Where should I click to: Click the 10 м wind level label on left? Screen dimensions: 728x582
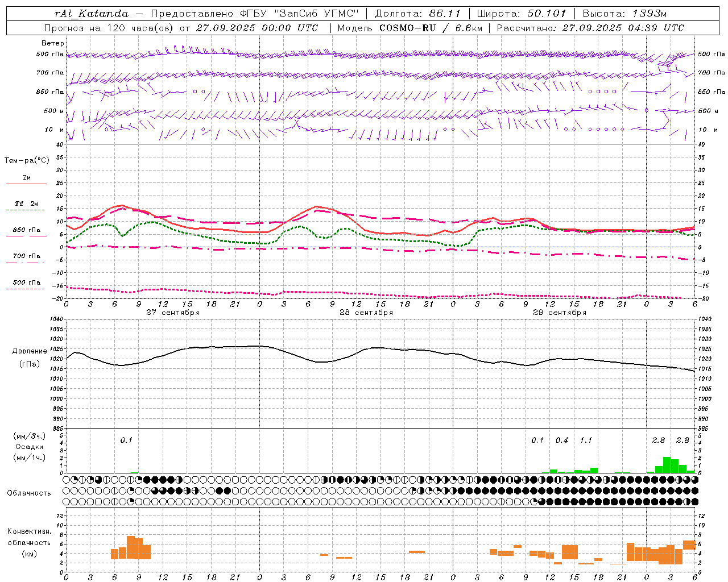click(x=54, y=130)
